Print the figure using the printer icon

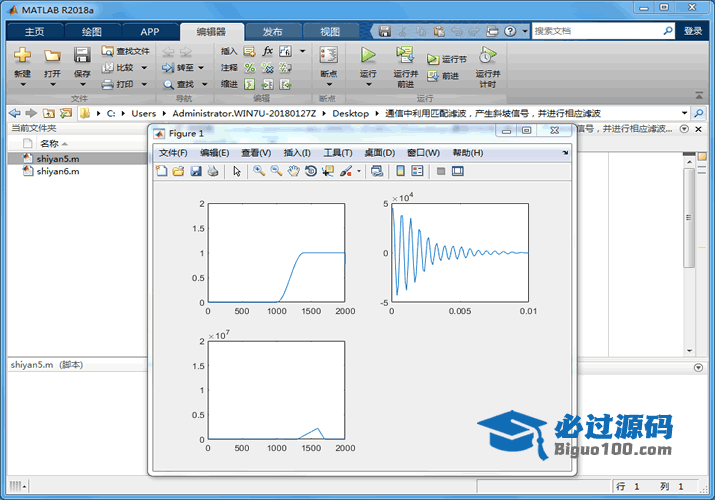(x=212, y=171)
